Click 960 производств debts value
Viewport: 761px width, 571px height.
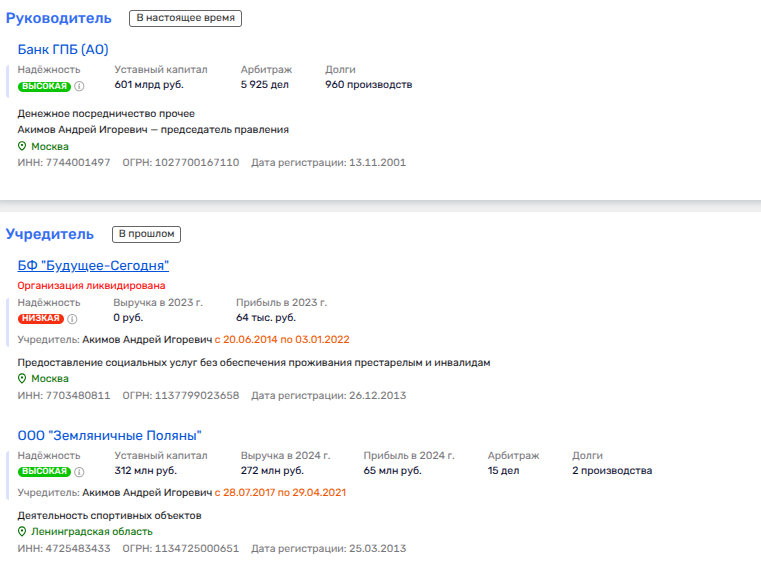(368, 85)
